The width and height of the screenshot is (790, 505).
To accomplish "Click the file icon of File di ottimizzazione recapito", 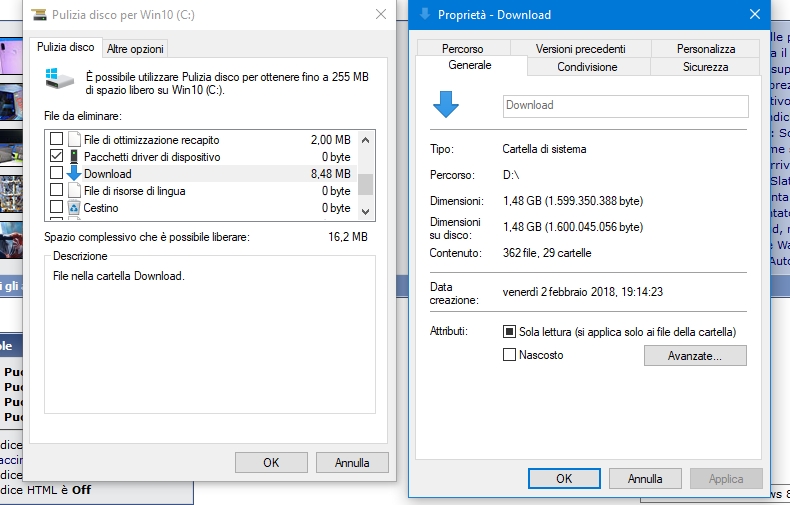I will click(x=74, y=139).
